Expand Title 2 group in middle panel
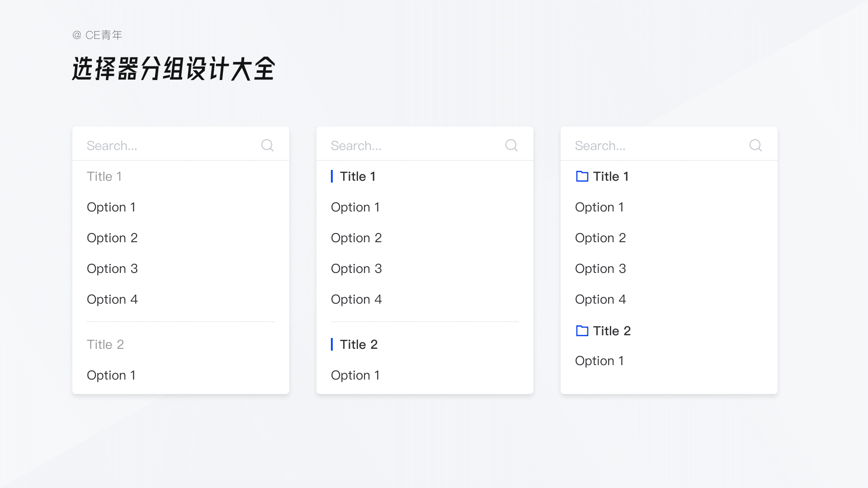This screenshot has height=488, width=868. click(x=358, y=344)
